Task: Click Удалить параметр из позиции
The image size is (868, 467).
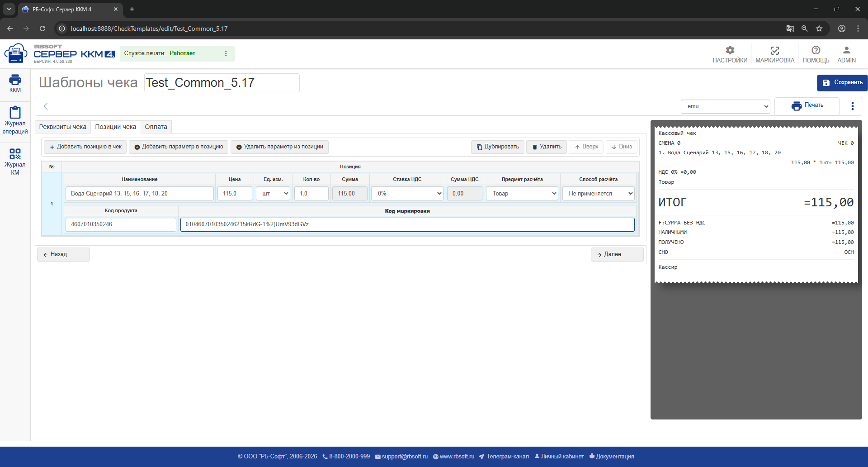Action: 279,147
